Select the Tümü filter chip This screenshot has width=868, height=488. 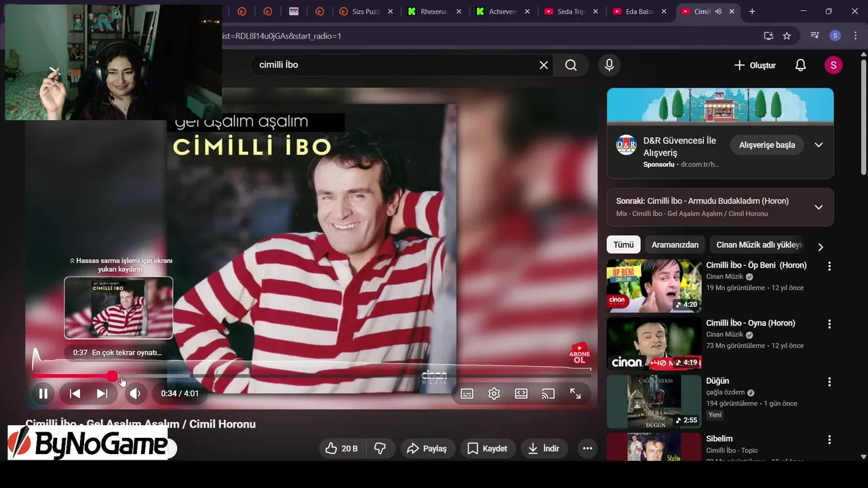(x=623, y=245)
